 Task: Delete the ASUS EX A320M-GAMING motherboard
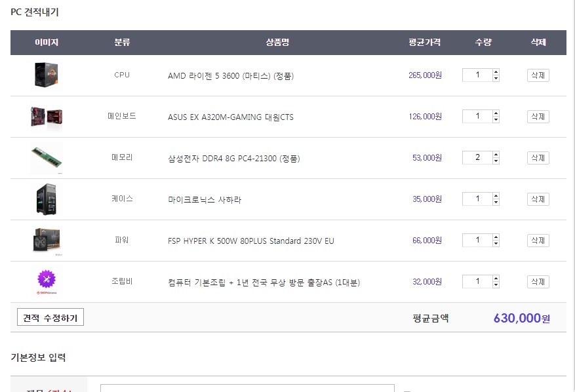[x=538, y=117]
